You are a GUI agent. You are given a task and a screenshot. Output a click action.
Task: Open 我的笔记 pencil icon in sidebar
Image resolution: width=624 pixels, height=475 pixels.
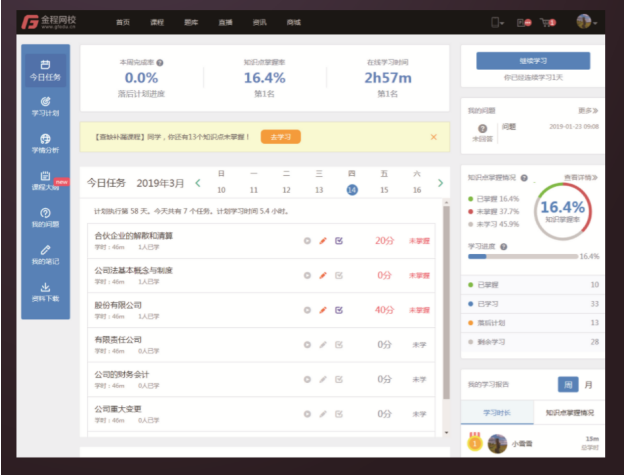pos(45,254)
